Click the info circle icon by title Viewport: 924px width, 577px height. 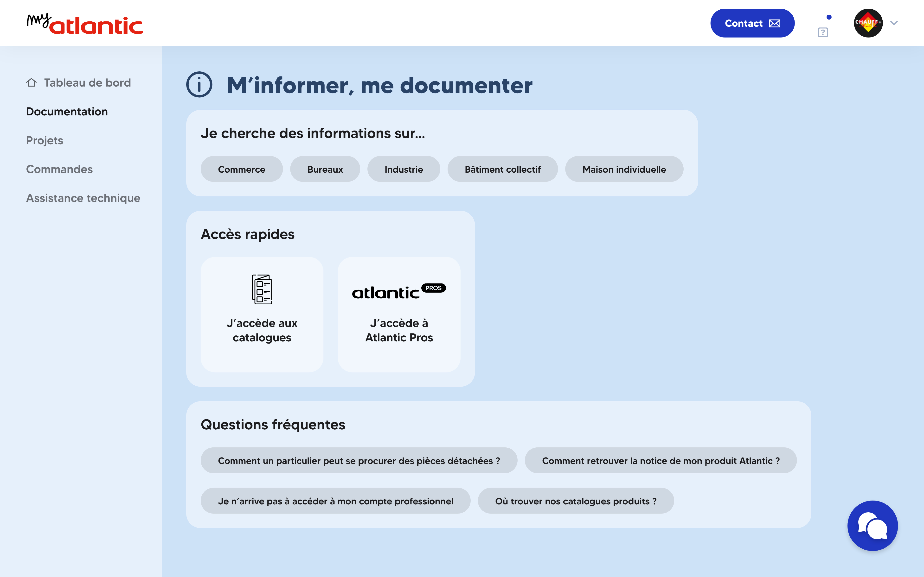coord(199,85)
